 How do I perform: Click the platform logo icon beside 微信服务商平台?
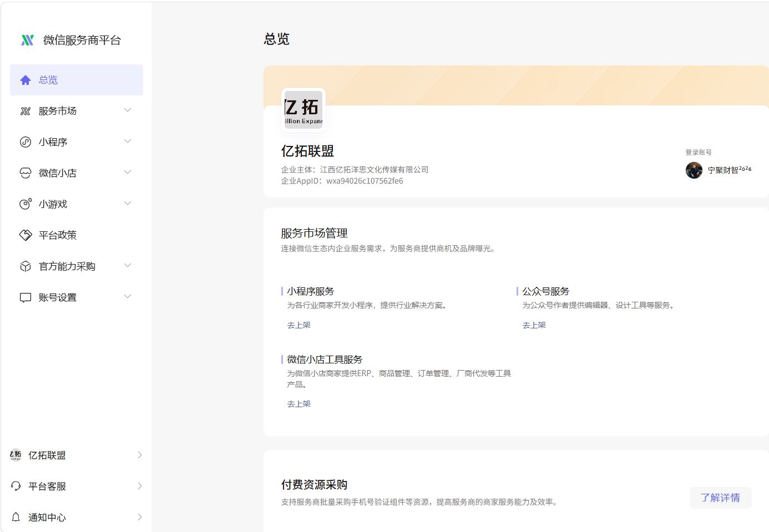[27, 40]
